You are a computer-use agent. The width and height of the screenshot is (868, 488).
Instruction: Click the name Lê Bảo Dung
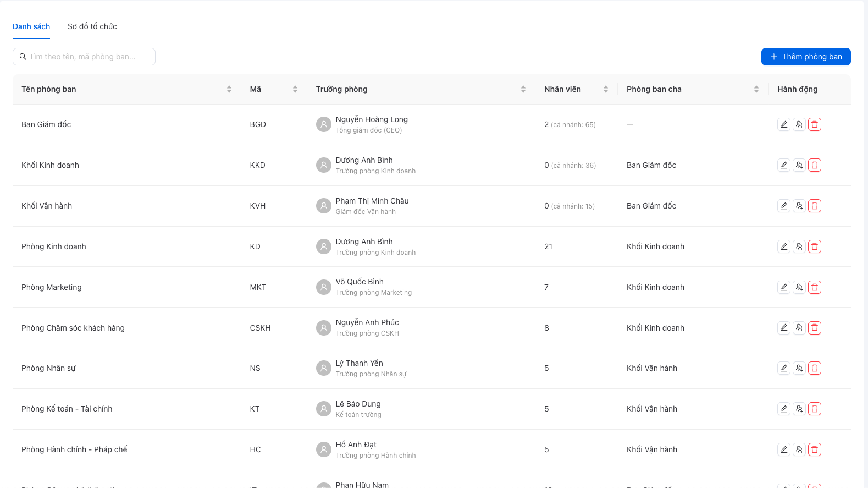[x=358, y=404]
